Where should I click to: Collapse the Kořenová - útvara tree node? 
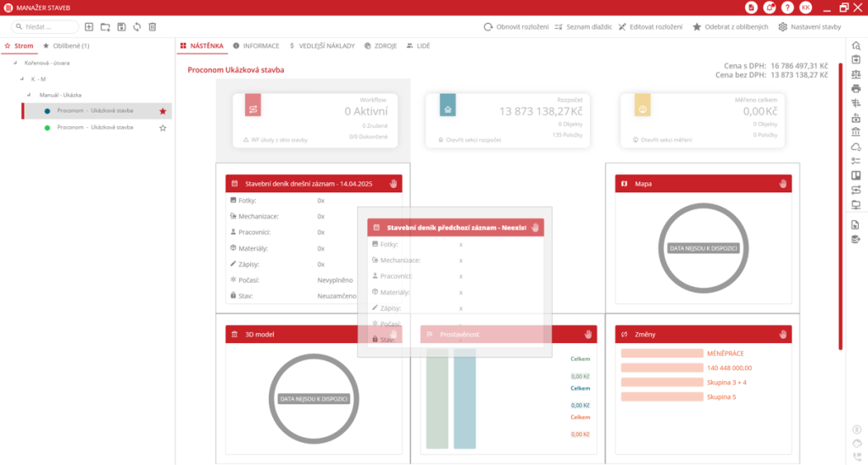click(14, 63)
